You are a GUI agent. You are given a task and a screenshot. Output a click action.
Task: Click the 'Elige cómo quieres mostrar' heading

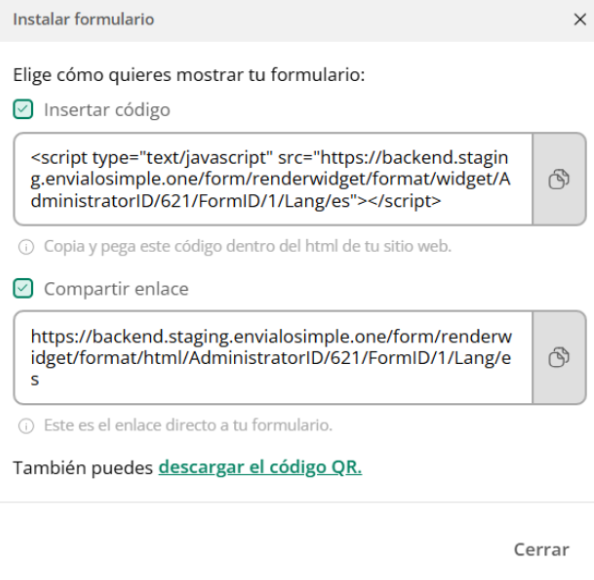pos(189,75)
